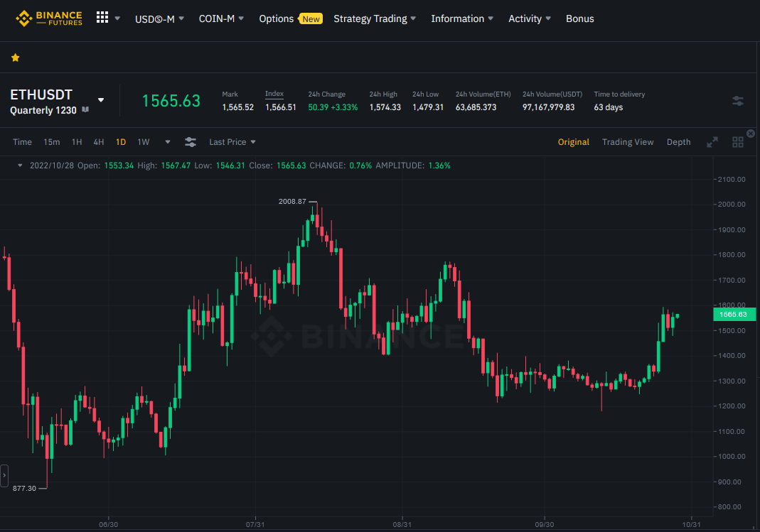Open the Options New menu item
This screenshot has width=760, height=532.
[x=290, y=19]
